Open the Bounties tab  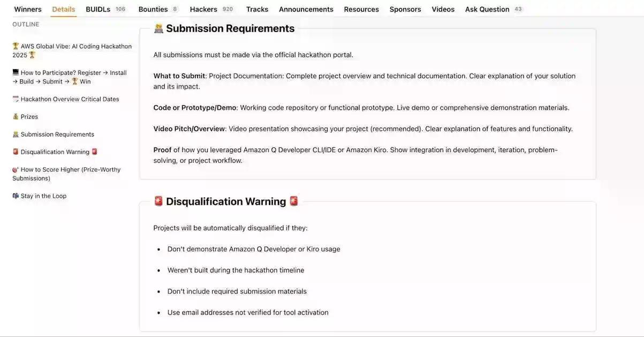(153, 9)
